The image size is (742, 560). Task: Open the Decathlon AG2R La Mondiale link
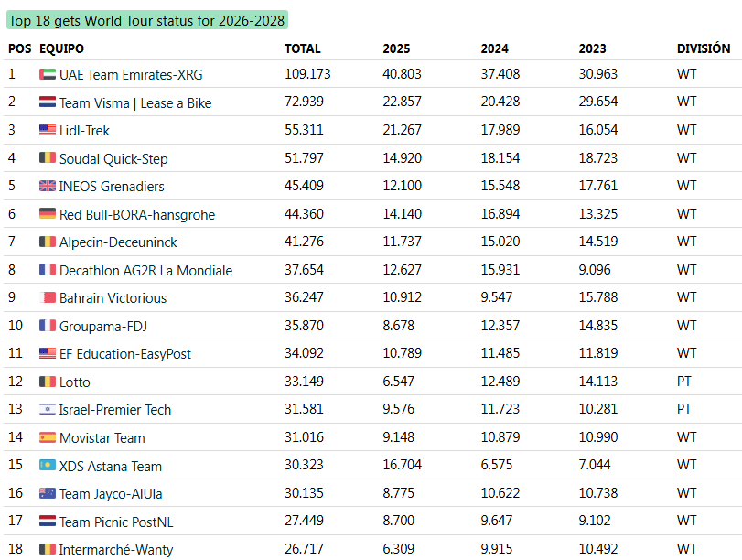tap(145, 271)
